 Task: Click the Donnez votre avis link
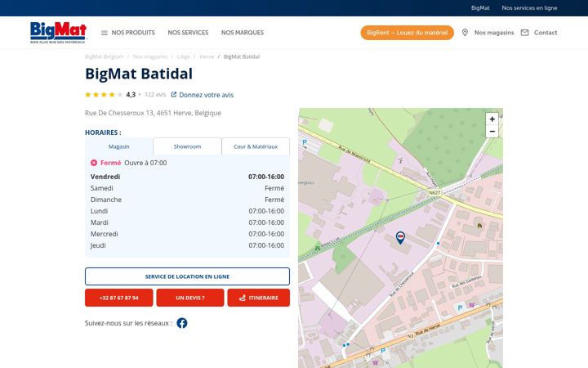[x=207, y=95]
